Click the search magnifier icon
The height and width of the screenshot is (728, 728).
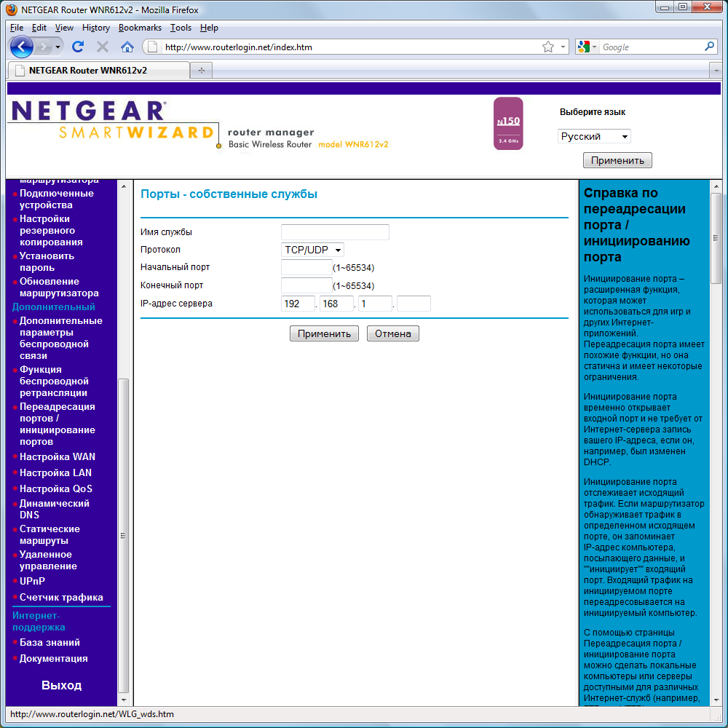click(x=709, y=47)
